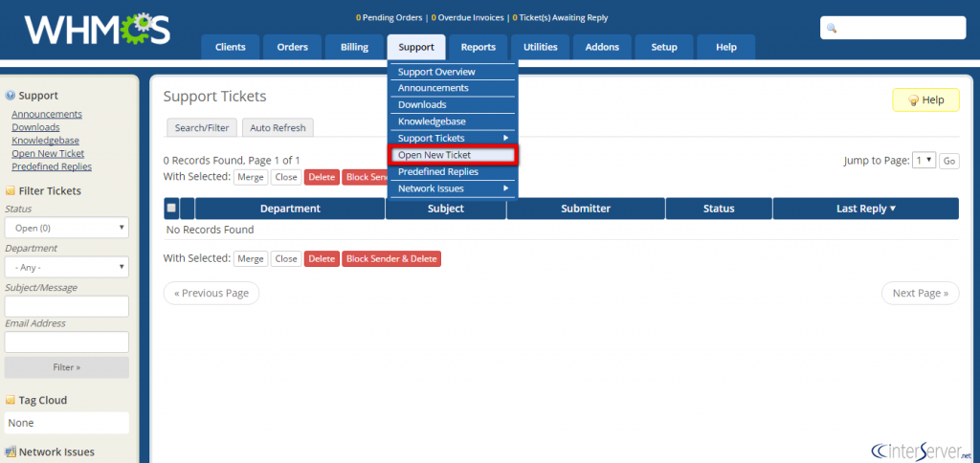
Task: Click Pending Orders status link
Action: [x=389, y=17]
